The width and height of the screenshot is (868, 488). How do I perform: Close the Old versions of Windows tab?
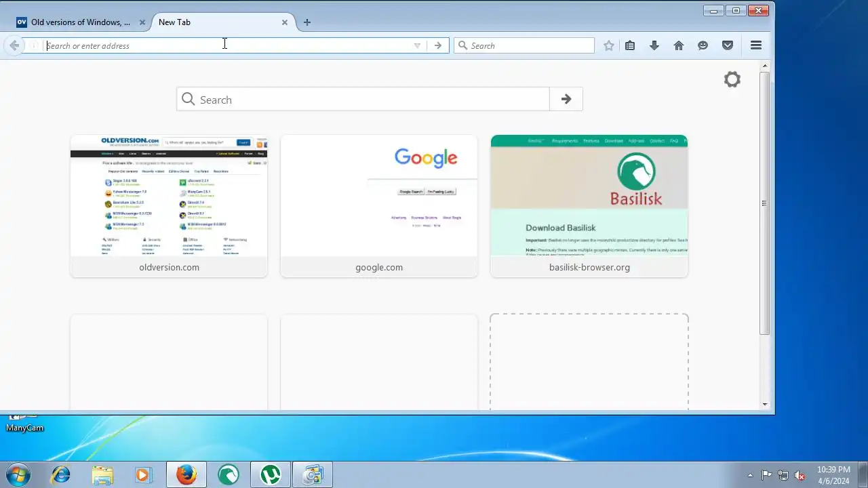point(142,22)
